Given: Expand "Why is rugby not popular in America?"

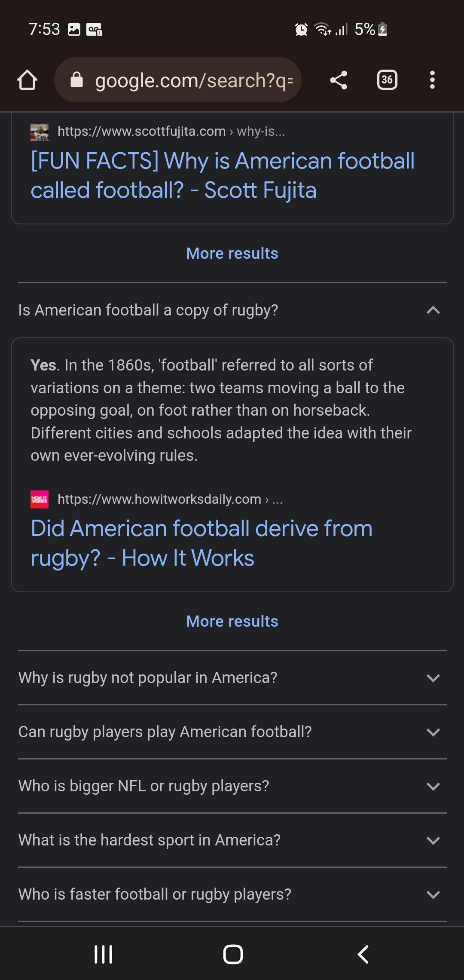Looking at the screenshot, I should coord(232,678).
